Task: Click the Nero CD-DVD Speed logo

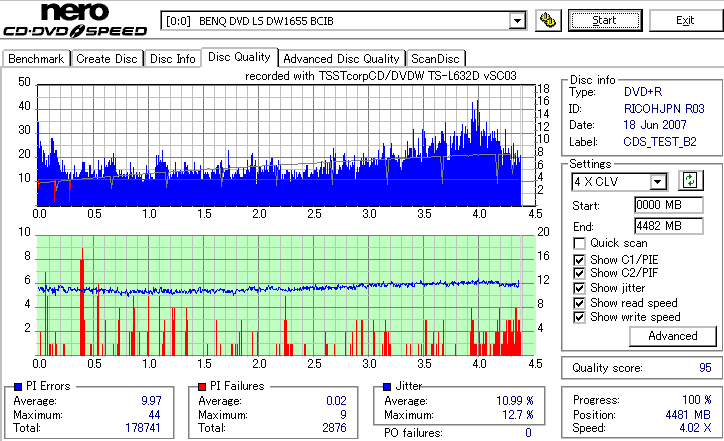Action: (75, 20)
